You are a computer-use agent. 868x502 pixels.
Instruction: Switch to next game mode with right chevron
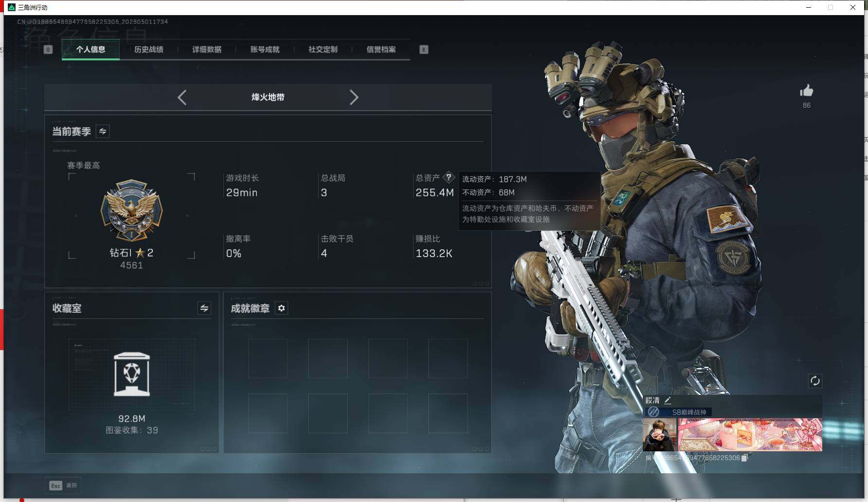point(354,97)
